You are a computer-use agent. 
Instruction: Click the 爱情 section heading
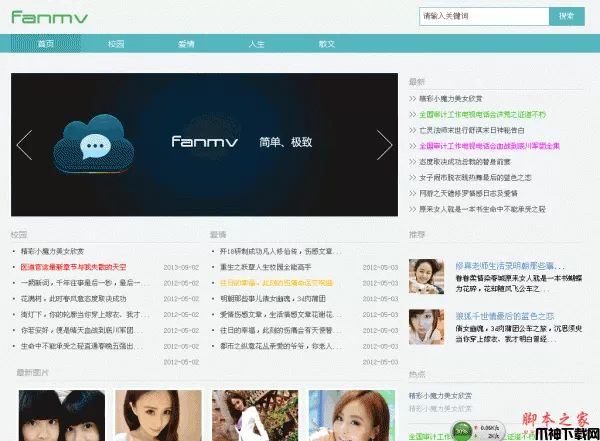tap(218, 234)
